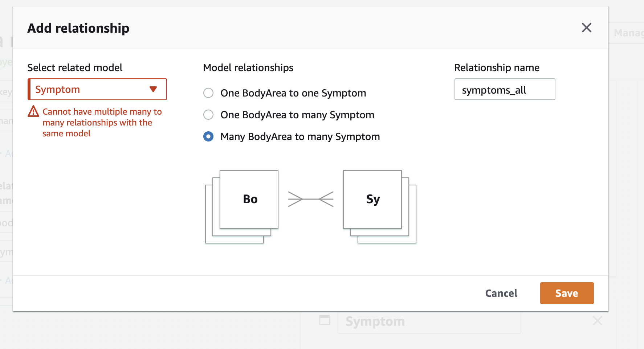Image resolution: width=644 pixels, height=349 pixels.
Task: Click the error message about many to many relationships
Action: pos(102,122)
